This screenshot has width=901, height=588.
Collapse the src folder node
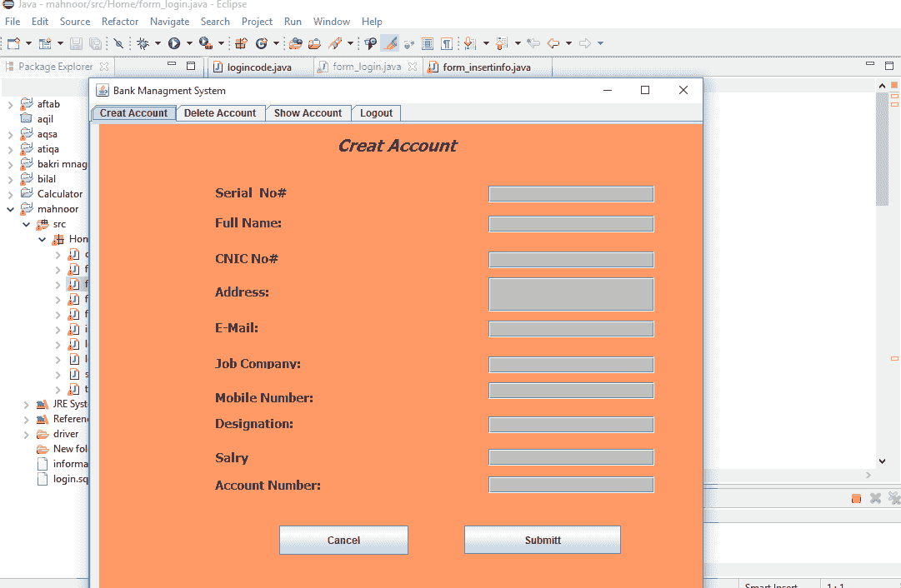[x=27, y=225]
